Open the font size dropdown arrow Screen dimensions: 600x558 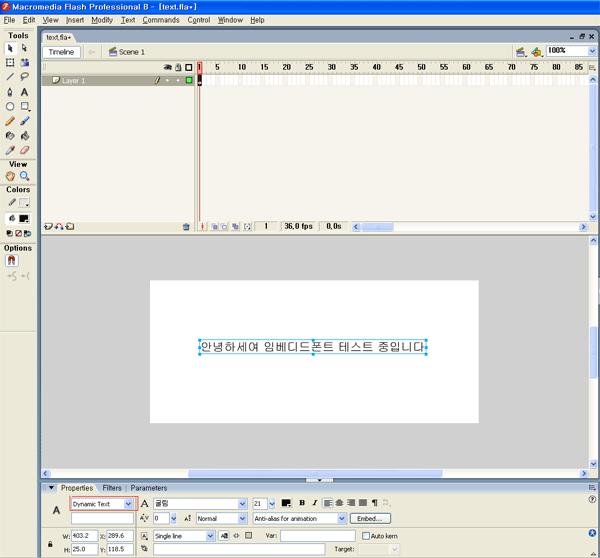(x=272, y=504)
